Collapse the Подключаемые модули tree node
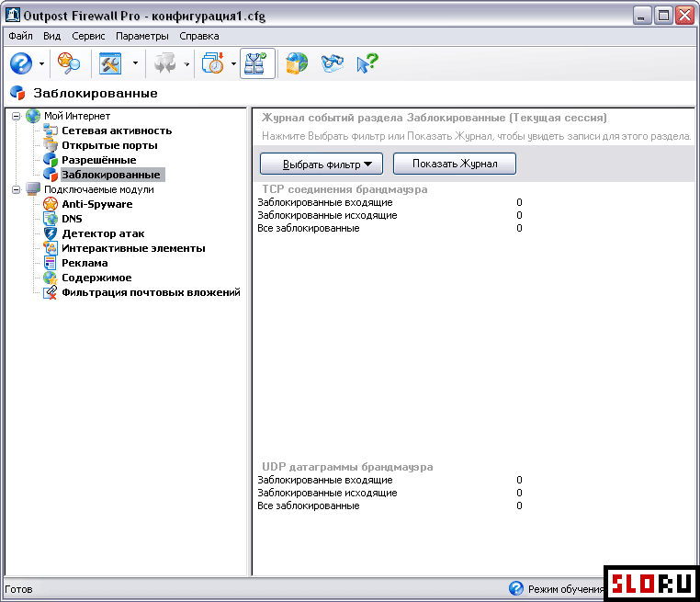Viewport: 700px width, 602px height. coord(16,190)
